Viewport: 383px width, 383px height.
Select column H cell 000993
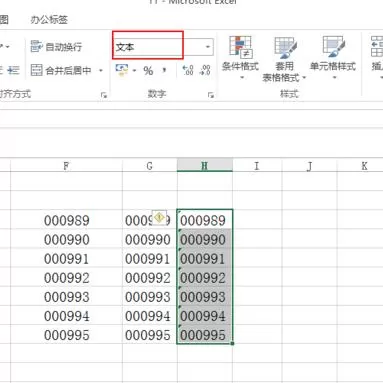pos(205,296)
